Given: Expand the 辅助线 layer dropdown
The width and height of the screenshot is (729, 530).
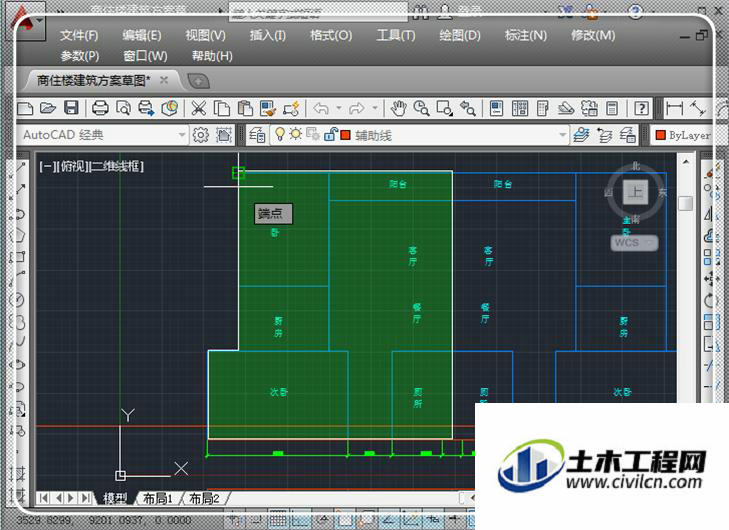Looking at the screenshot, I should (563, 135).
